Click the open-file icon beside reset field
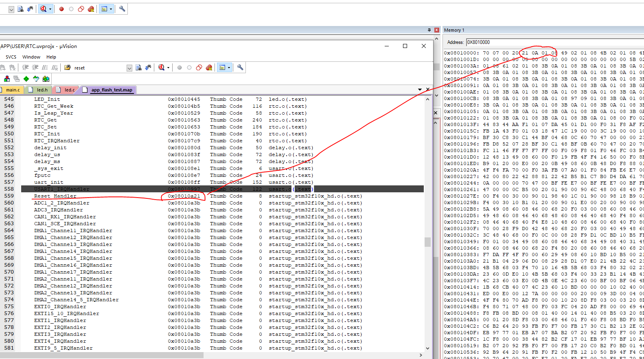Image resolution: width=644 pixels, height=359 pixels. coord(68,67)
